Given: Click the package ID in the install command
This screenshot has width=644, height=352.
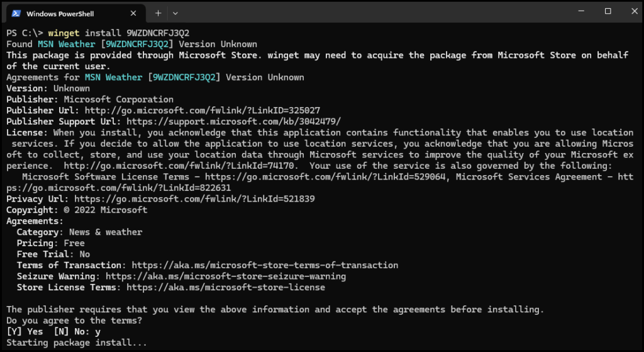Looking at the screenshot, I should [158, 33].
